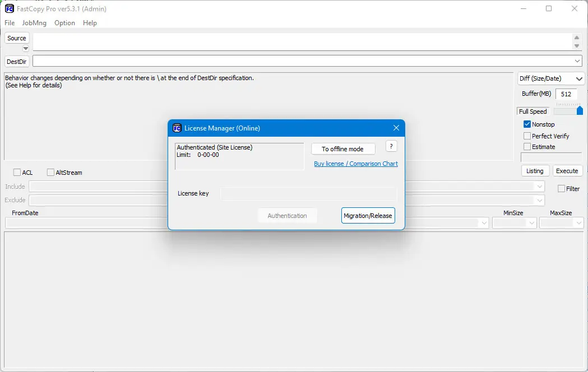The image size is (588, 372).
Task: Uncheck the Nonstop checkbox
Action: (x=527, y=124)
